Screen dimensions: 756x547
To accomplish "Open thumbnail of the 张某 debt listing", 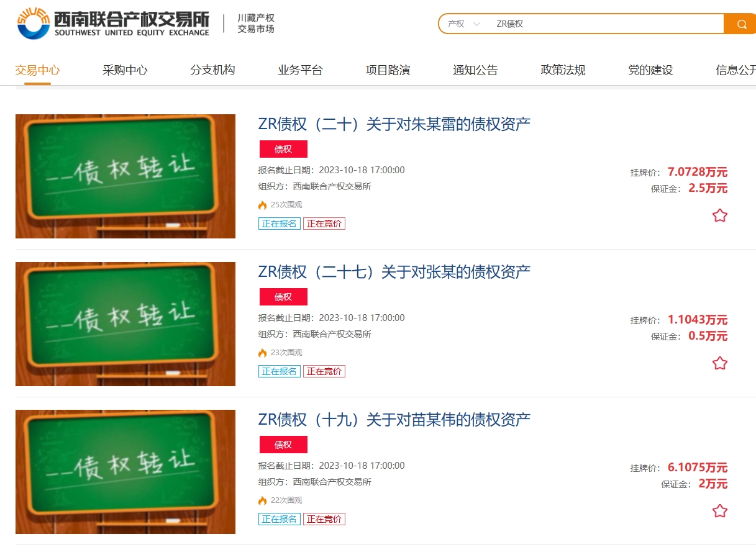I will (125, 324).
